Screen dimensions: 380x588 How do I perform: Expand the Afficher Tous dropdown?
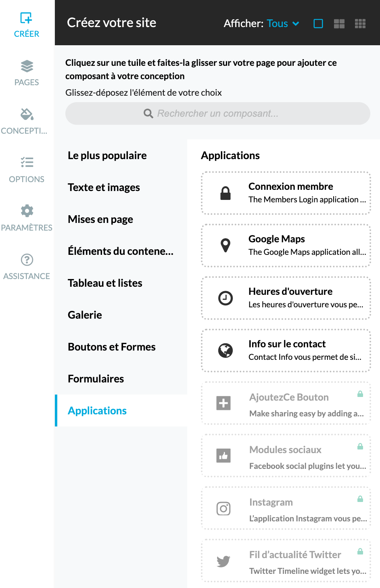coord(282,24)
